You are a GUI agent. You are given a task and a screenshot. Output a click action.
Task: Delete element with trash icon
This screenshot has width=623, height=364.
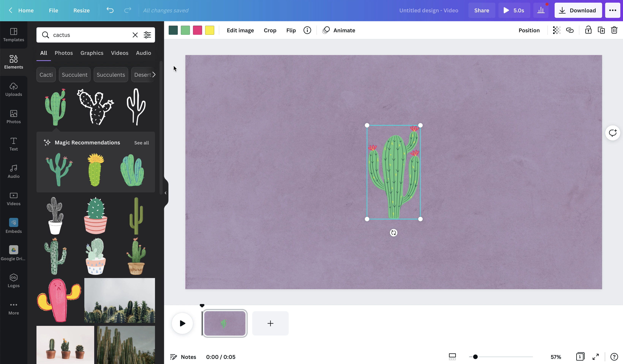[x=614, y=30]
